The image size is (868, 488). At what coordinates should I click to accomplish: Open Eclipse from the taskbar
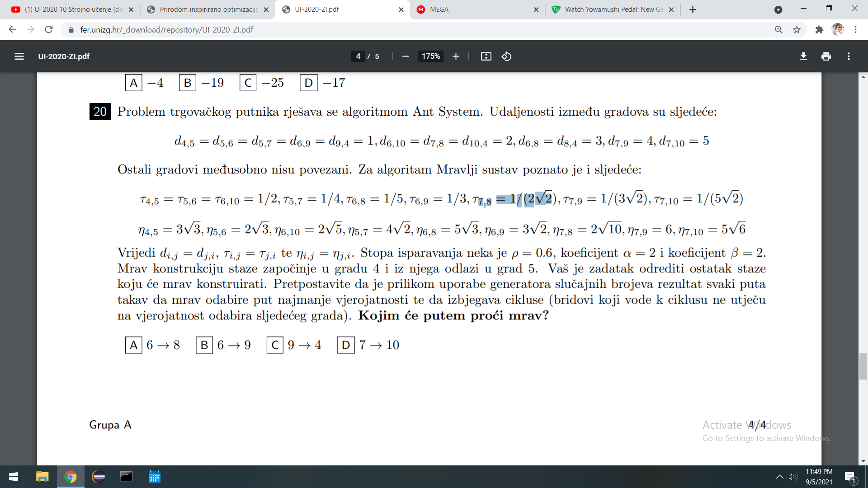(x=99, y=477)
